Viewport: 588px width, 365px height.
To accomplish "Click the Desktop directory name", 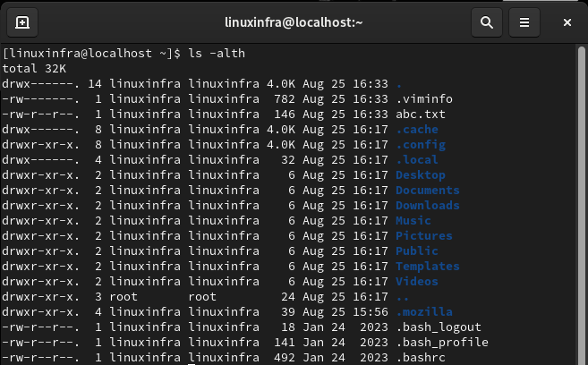I will [421, 175].
